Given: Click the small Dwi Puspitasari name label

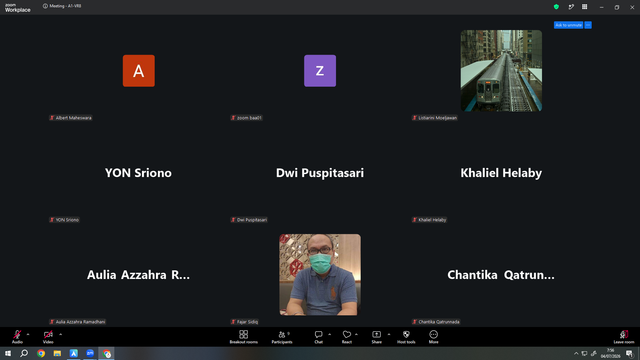Looking at the screenshot, I should click(249, 220).
